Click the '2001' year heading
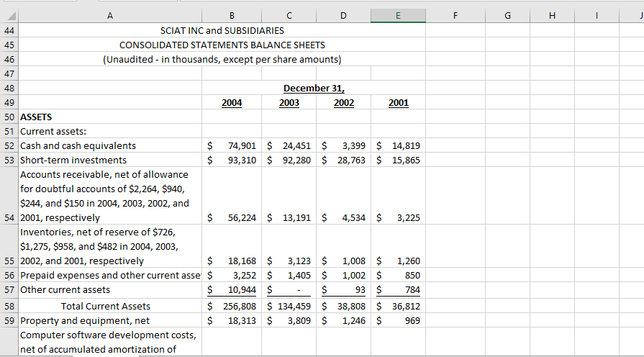This screenshot has height=357, width=644. [x=398, y=103]
